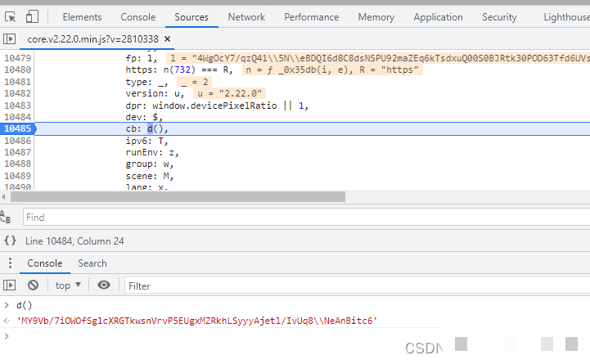Click the Find input field

(303, 218)
